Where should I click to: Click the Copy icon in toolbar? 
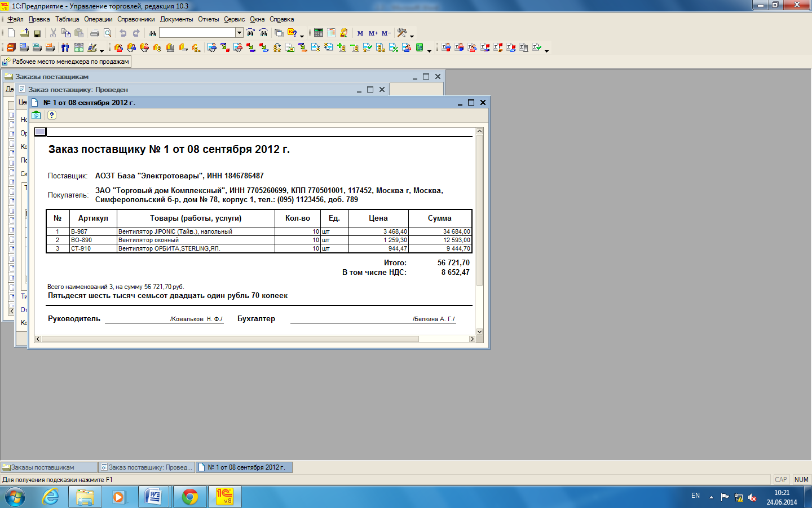point(66,33)
